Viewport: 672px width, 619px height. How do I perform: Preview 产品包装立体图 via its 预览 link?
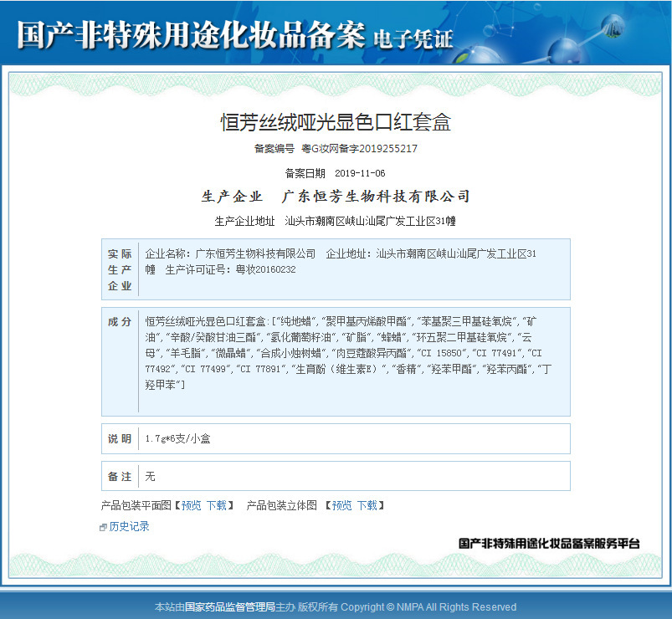[x=341, y=505]
